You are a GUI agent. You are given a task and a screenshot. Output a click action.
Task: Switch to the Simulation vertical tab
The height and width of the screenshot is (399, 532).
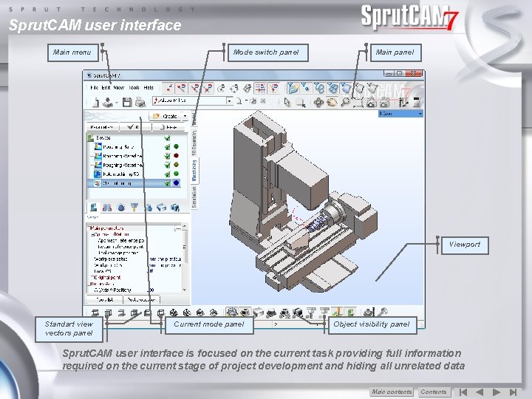pyautogui.click(x=194, y=197)
